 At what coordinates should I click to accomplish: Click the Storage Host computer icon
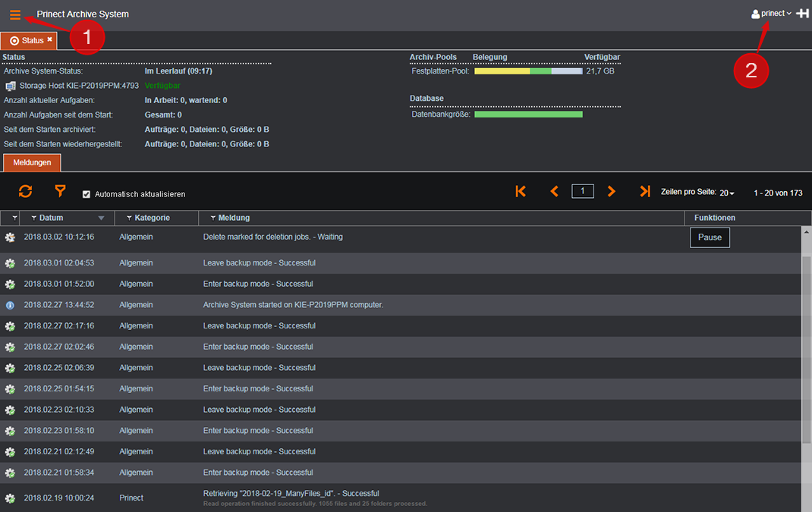(11, 86)
